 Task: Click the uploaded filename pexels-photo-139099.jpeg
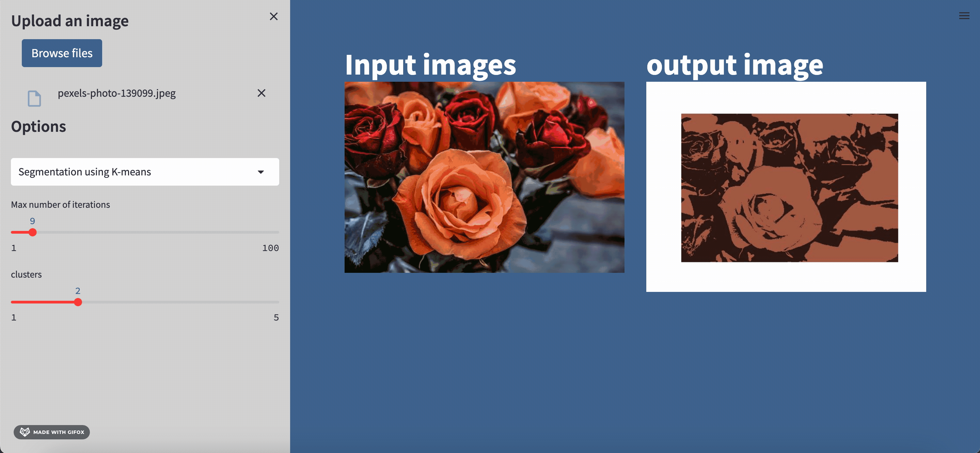pos(116,93)
